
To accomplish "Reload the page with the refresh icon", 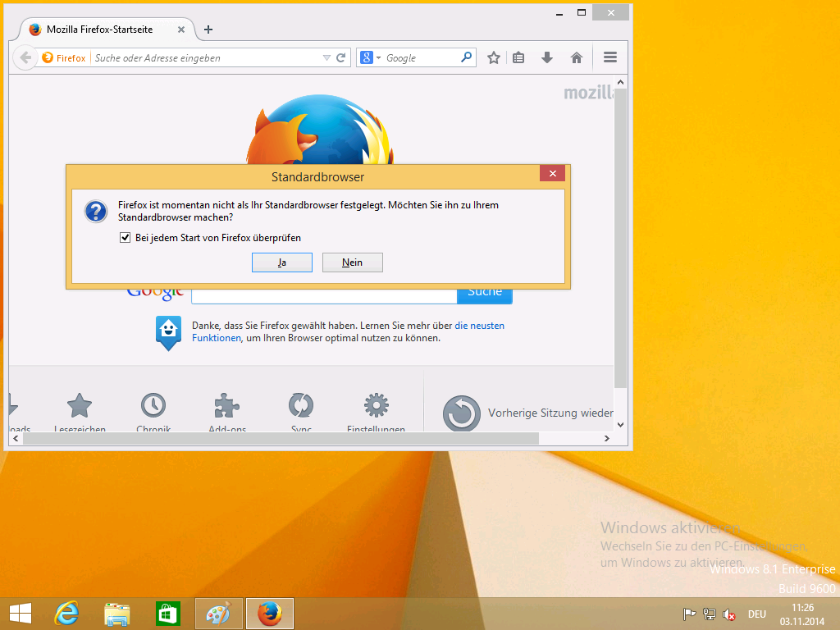I will click(x=340, y=58).
